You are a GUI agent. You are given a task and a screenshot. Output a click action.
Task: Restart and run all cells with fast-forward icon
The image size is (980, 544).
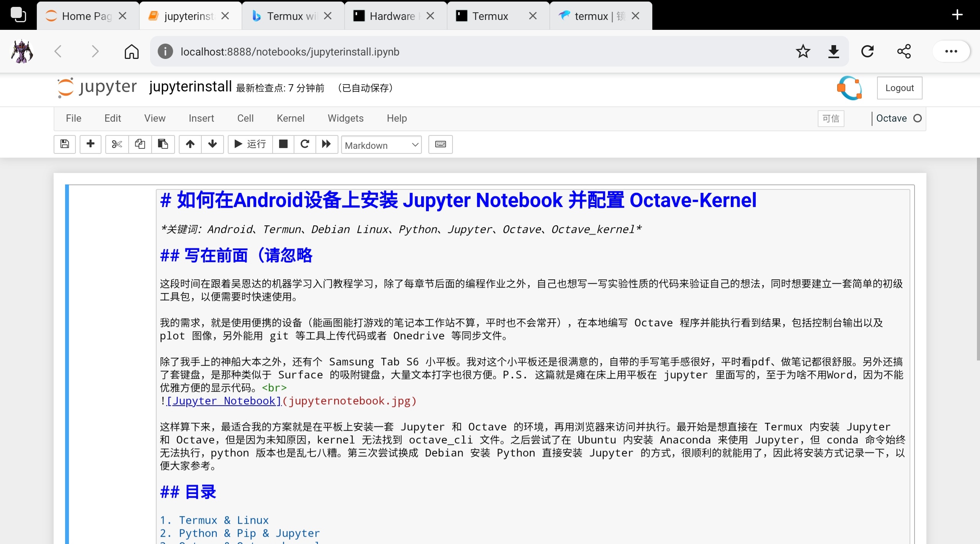click(x=327, y=144)
